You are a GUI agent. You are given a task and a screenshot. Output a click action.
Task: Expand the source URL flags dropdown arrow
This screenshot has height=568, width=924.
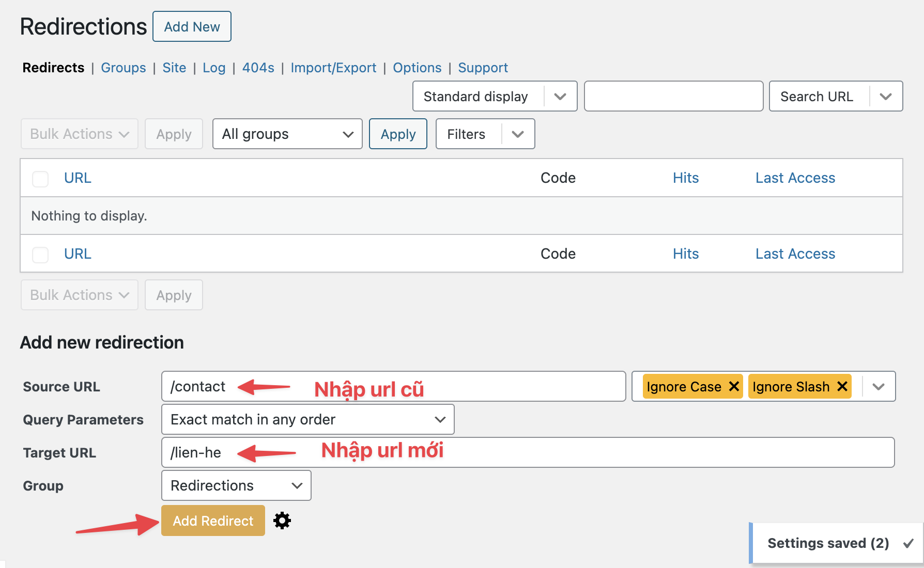(879, 386)
